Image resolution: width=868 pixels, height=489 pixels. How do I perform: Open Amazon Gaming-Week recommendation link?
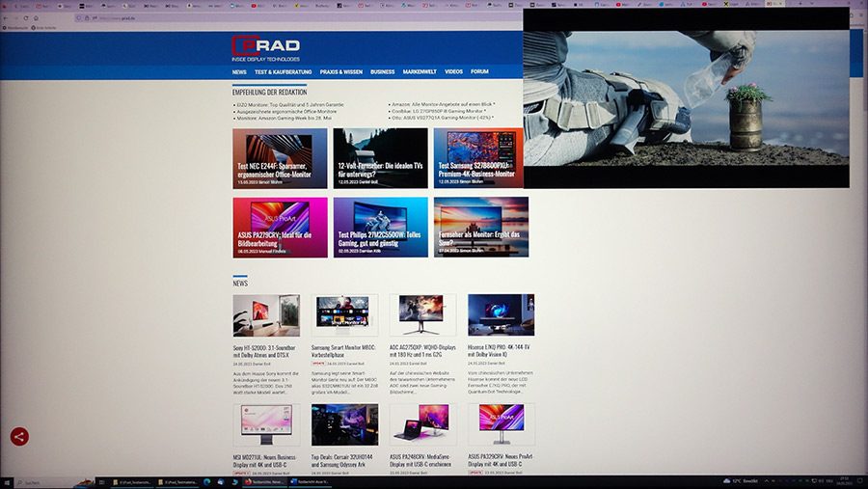(x=284, y=118)
